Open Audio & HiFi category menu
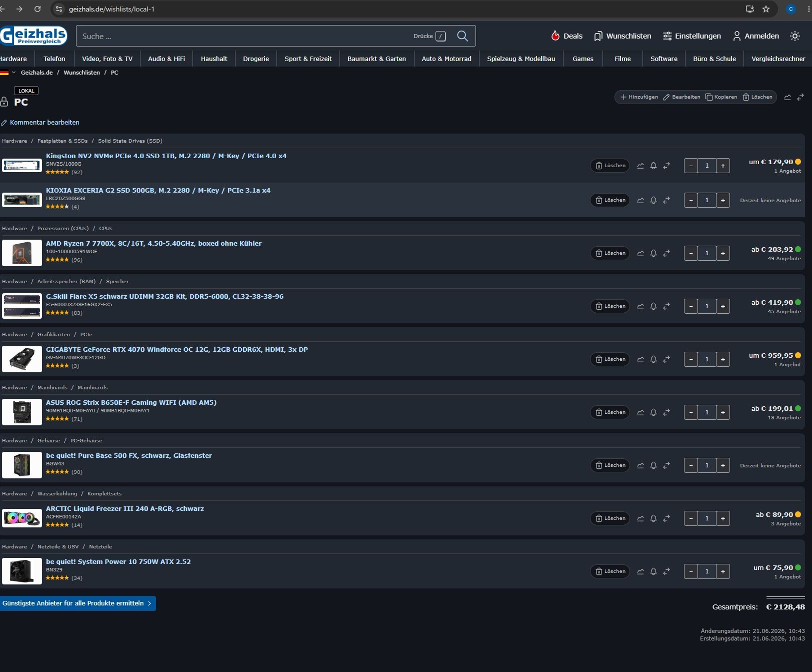This screenshot has width=812, height=672. 166,59
